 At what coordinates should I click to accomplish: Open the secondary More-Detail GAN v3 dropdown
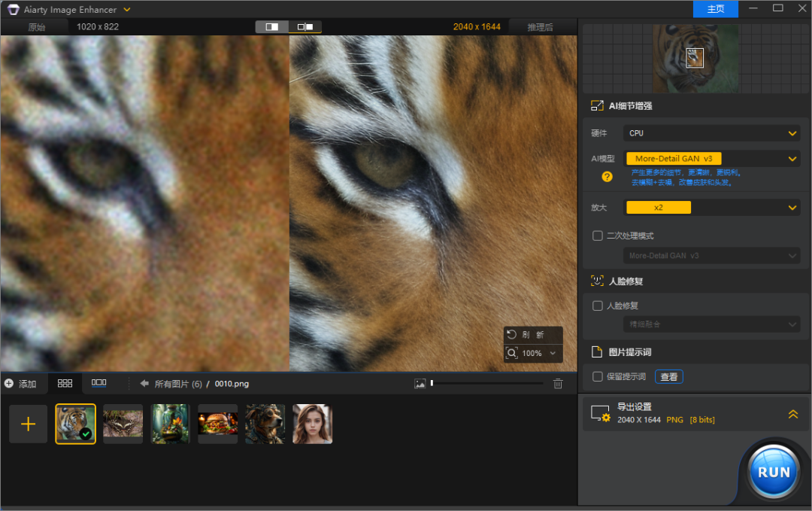pyautogui.click(x=711, y=256)
